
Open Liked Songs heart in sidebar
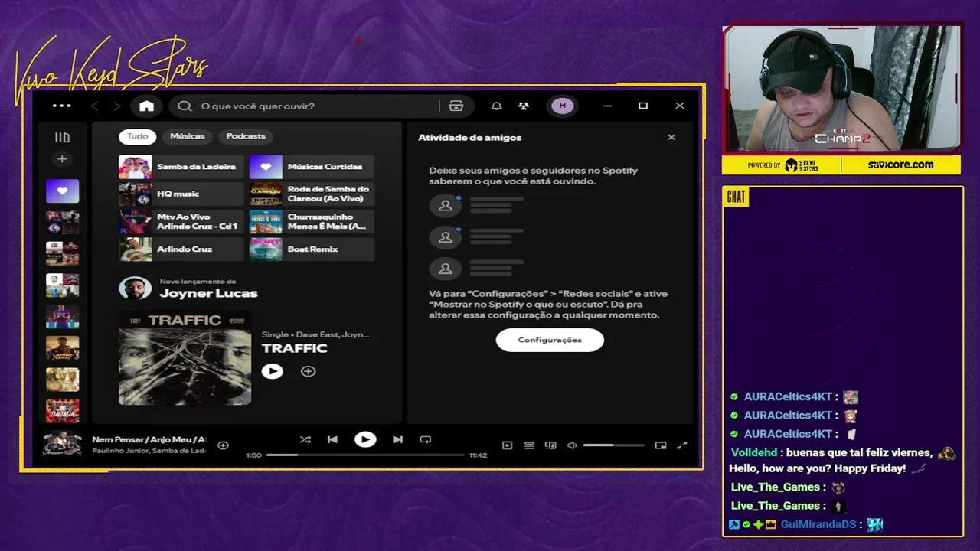click(62, 191)
